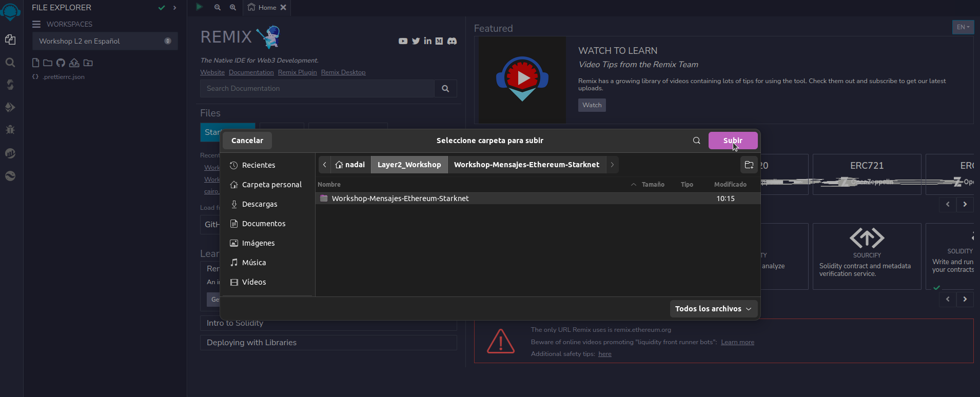Click the green run script play button
Screen dimensions: 980x397
[200, 7]
